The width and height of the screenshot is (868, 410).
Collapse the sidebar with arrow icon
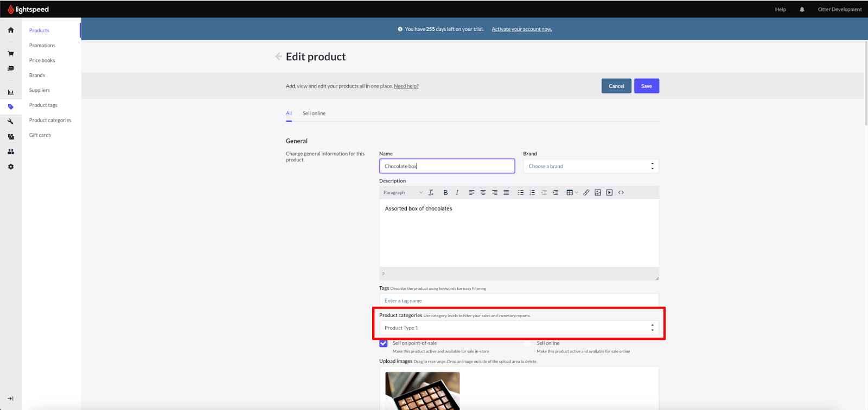pos(11,399)
